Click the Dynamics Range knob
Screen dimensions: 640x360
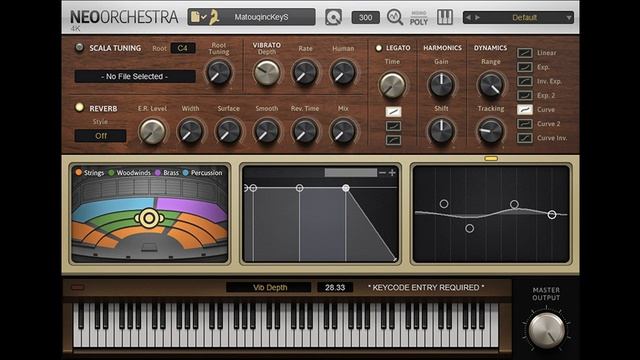coord(491,85)
